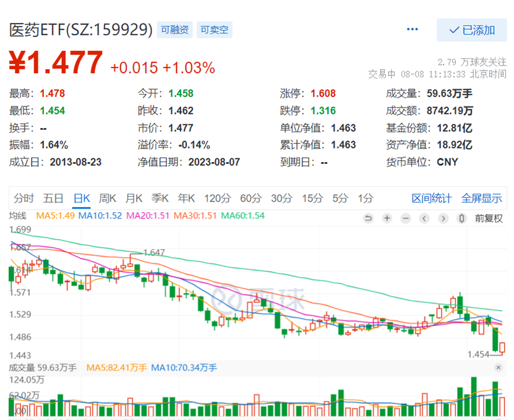Pan the chart left with the left arrow icon
Viewport: 514px width, 420px height.
[424, 218]
